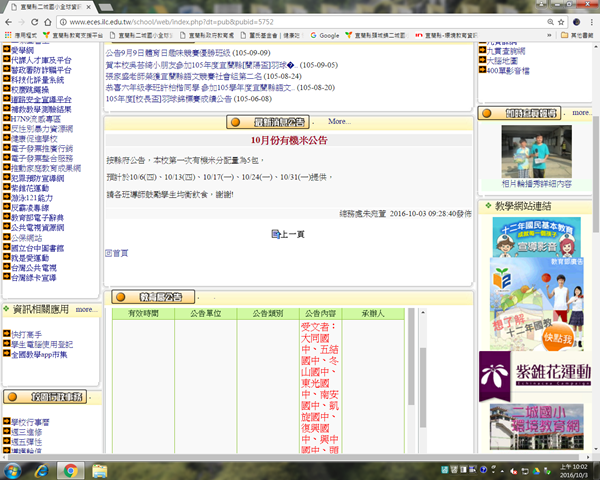Viewport: 600px width, 480px height.
Task: Click More beside the latest news banner
Action: click(339, 121)
